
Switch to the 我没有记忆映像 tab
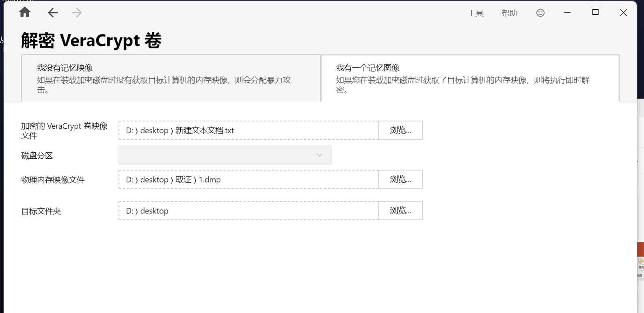[x=171, y=78]
